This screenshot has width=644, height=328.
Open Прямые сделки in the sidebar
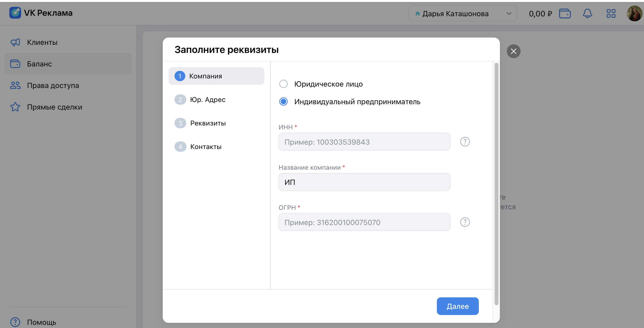(x=68, y=107)
